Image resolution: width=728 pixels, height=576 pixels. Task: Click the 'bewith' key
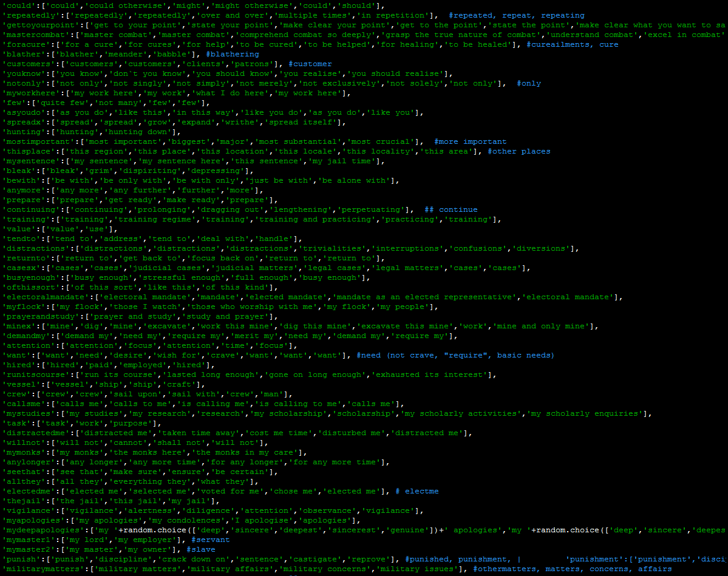[21, 181]
